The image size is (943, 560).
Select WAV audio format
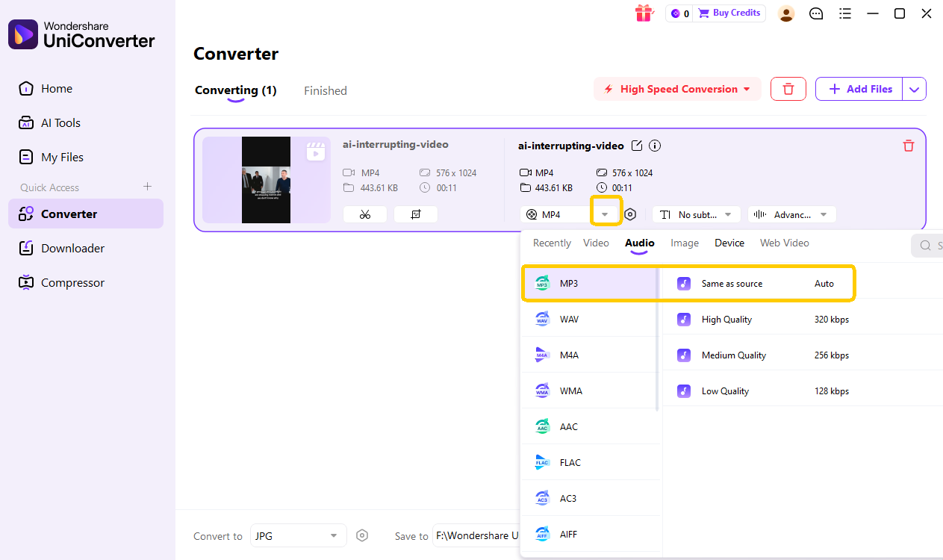tap(589, 319)
